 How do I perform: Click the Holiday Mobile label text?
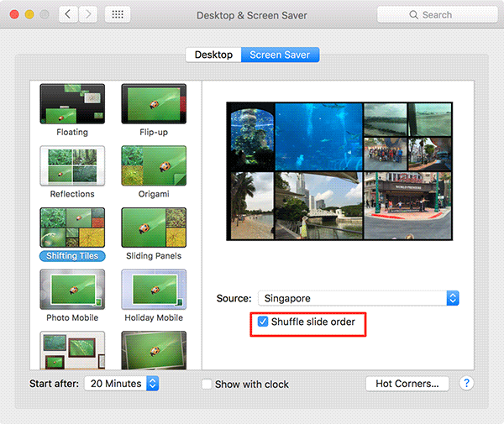tap(154, 317)
